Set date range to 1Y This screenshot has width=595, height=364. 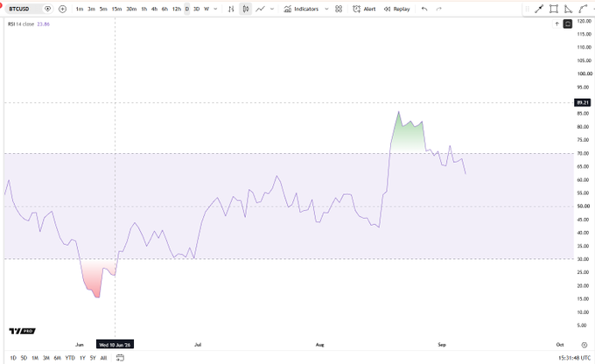(x=82, y=358)
